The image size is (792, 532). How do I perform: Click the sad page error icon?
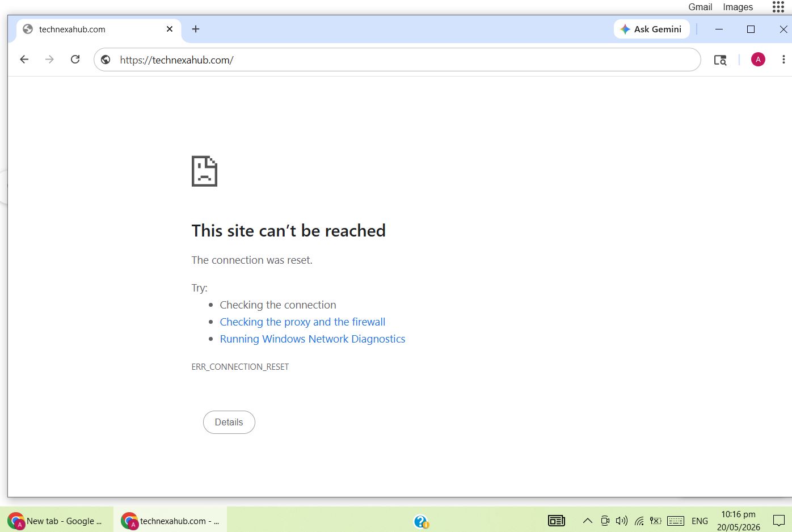[204, 171]
